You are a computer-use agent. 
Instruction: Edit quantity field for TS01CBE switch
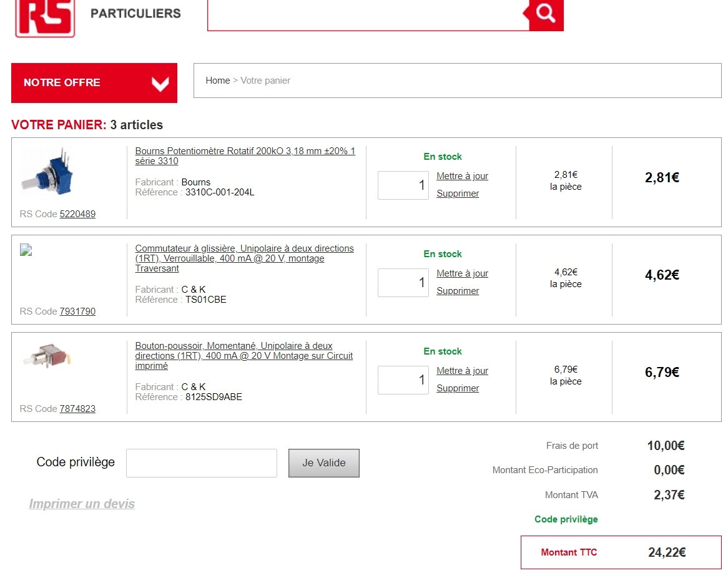[403, 283]
